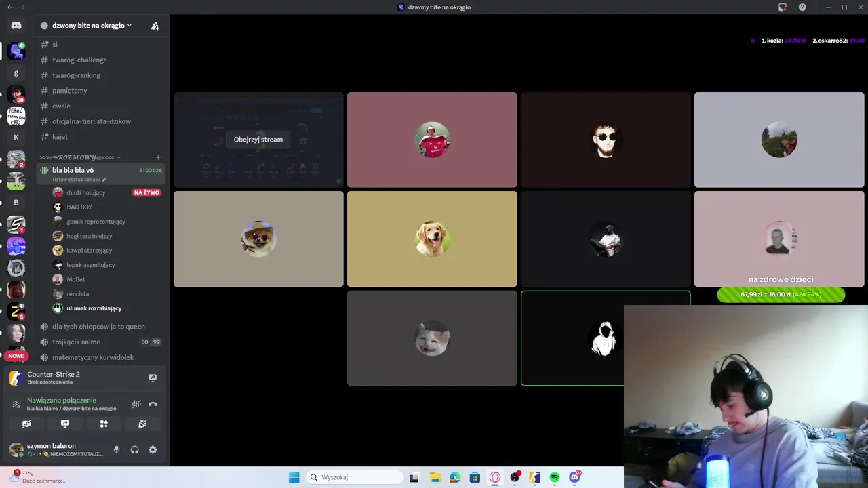868x488 pixels.
Task: Open voice connection signal info icon
Action: coord(16,404)
